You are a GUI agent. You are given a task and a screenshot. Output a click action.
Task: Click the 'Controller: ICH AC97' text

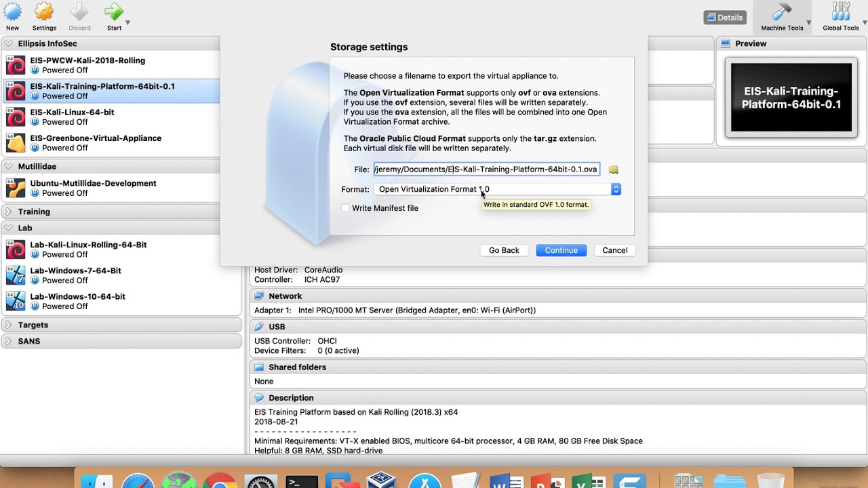coord(297,279)
